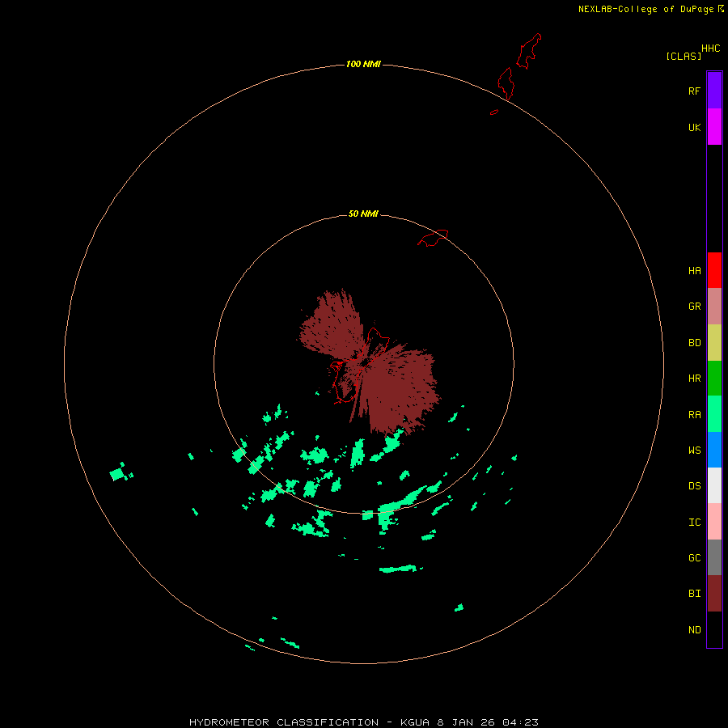Click the "UK" legend label

tap(694, 127)
